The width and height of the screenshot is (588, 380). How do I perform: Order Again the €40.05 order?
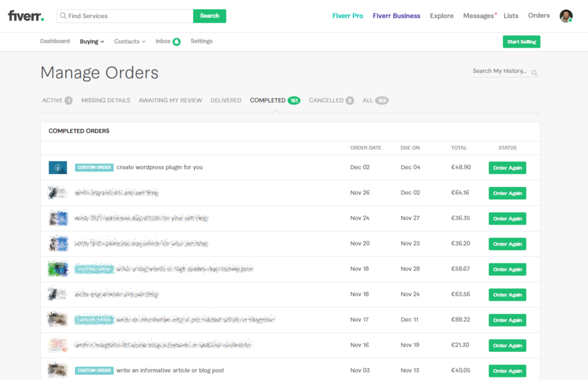507,371
